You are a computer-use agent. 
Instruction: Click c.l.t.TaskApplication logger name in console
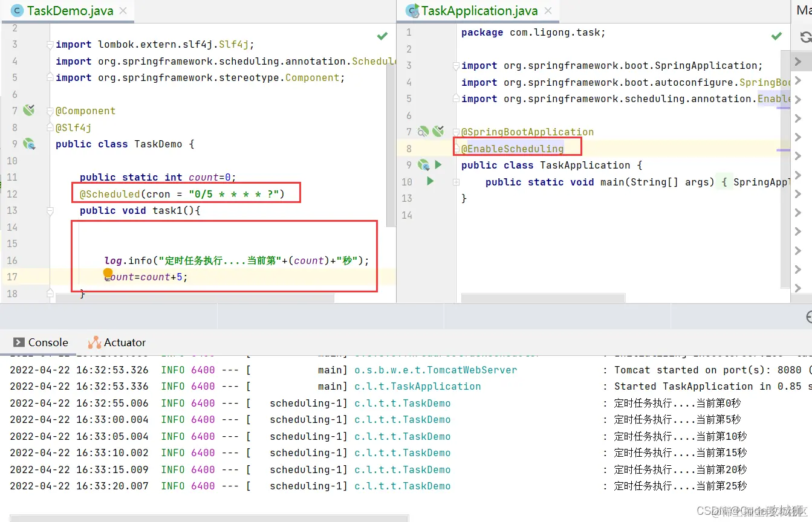pyautogui.click(x=418, y=386)
